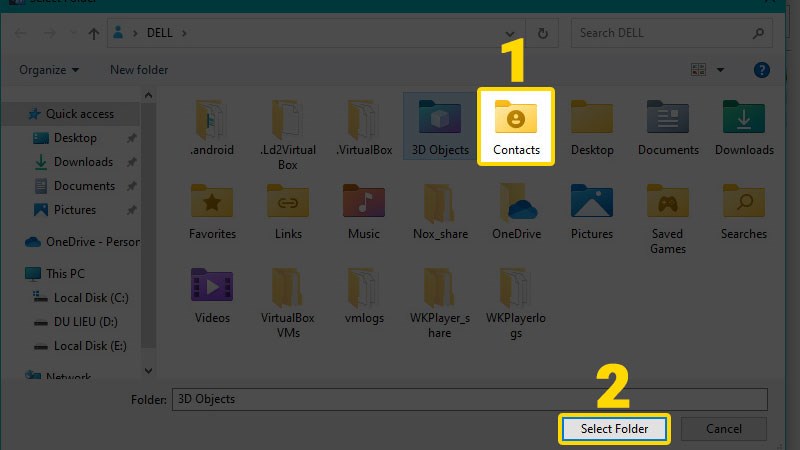Open the .android folder

pos(212,128)
